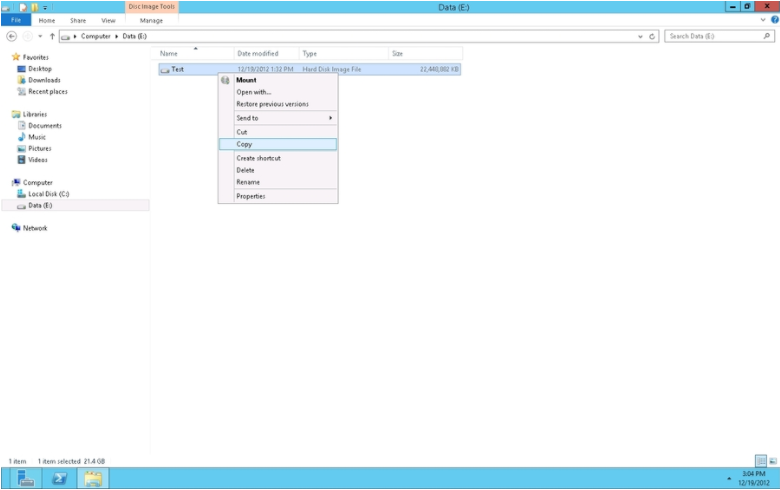The height and width of the screenshot is (490, 780).
Task: Open the address bar history dropdown
Action: tap(640, 36)
